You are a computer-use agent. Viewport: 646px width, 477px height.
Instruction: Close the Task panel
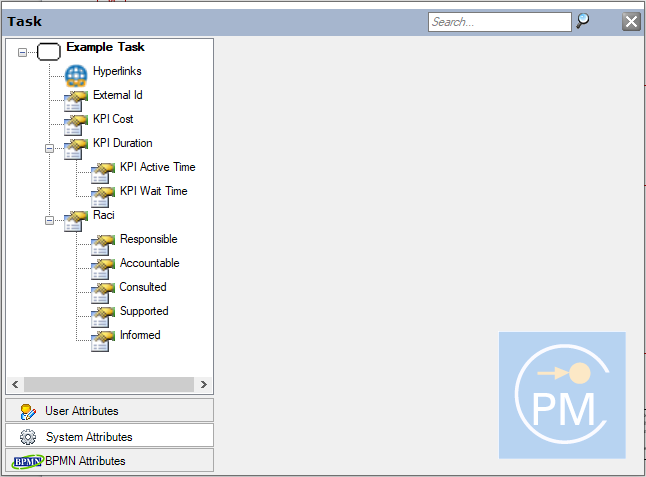pos(631,21)
